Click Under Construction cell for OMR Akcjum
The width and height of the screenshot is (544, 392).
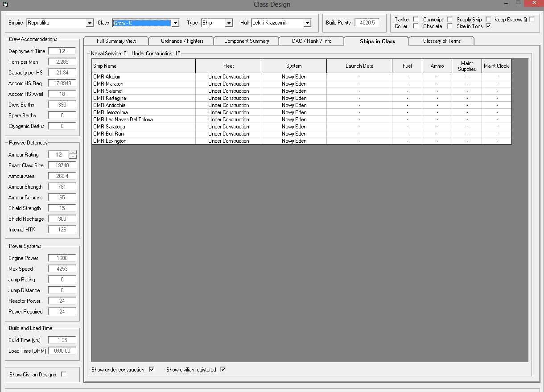coord(228,77)
